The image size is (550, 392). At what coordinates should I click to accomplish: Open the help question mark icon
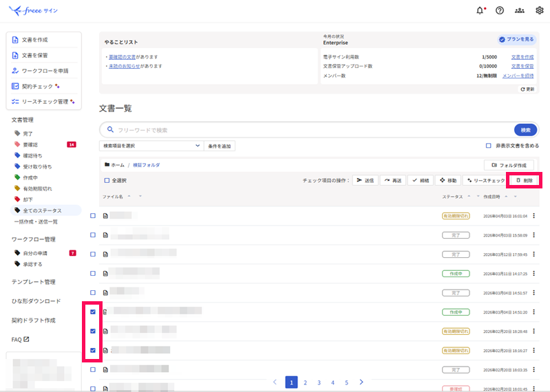(x=500, y=10)
